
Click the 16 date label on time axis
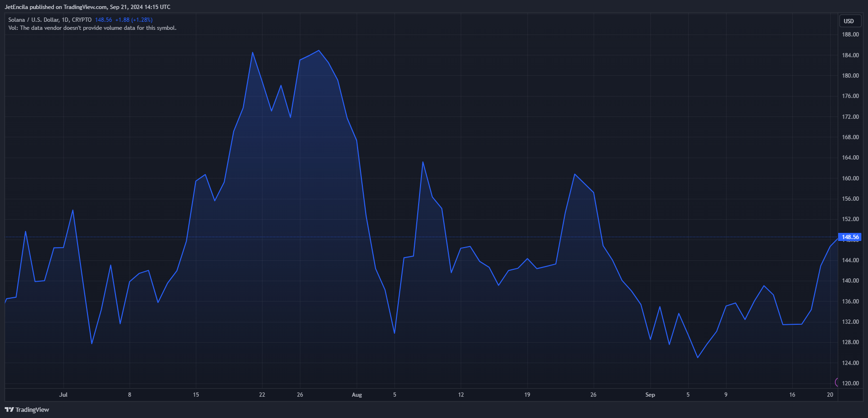pos(792,395)
